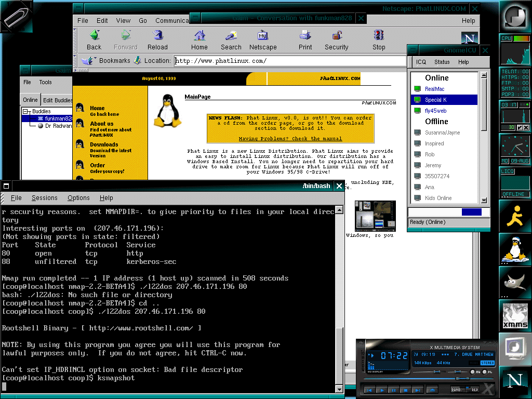
Task: Pause playback in XMMS player
Action: [x=393, y=390]
